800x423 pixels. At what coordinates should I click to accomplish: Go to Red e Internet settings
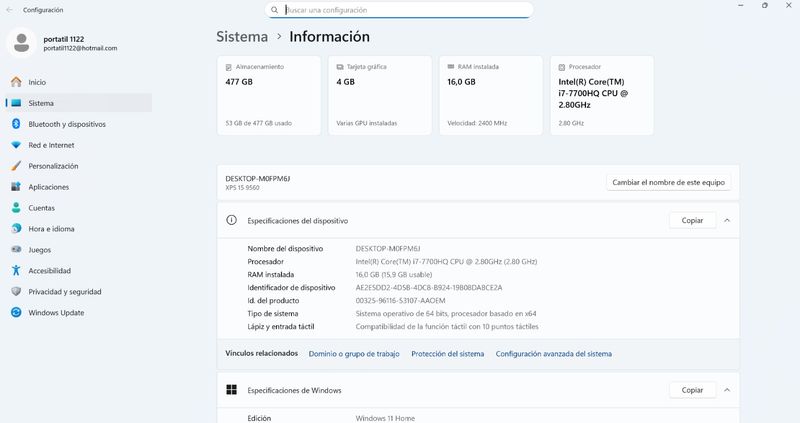79,145
